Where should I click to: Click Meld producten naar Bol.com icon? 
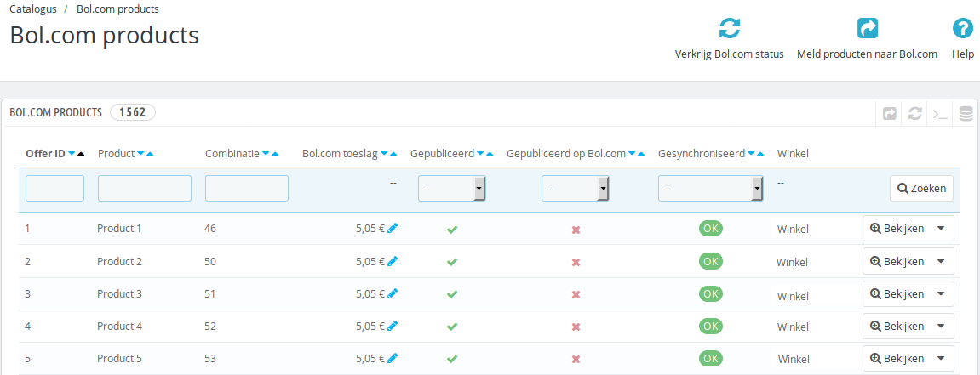(867, 29)
